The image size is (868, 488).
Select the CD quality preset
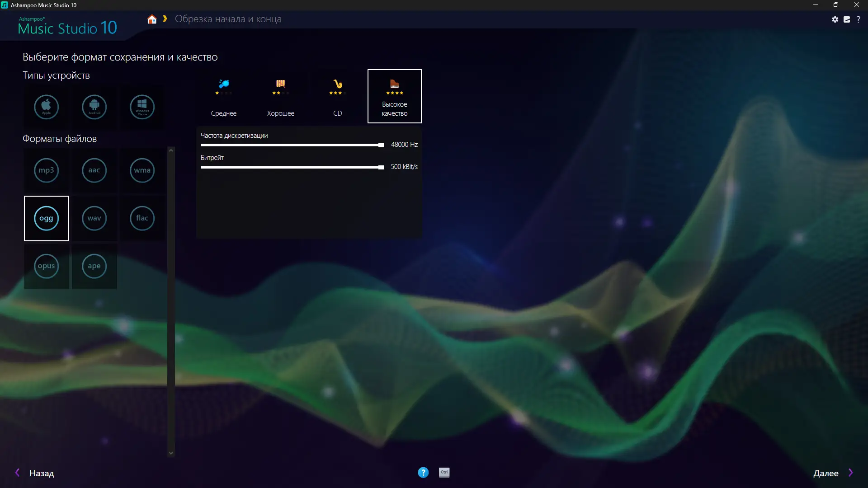click(338, 96)
